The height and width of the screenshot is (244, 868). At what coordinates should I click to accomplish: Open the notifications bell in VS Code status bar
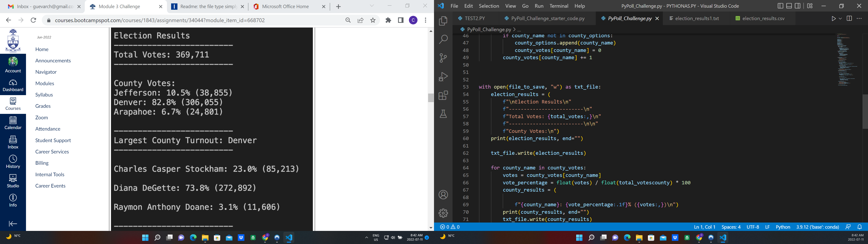coord(860,227)
